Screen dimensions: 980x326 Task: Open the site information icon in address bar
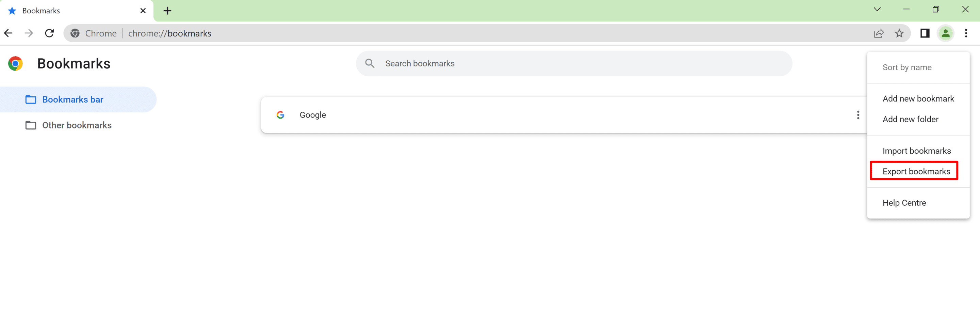(75, 33)
